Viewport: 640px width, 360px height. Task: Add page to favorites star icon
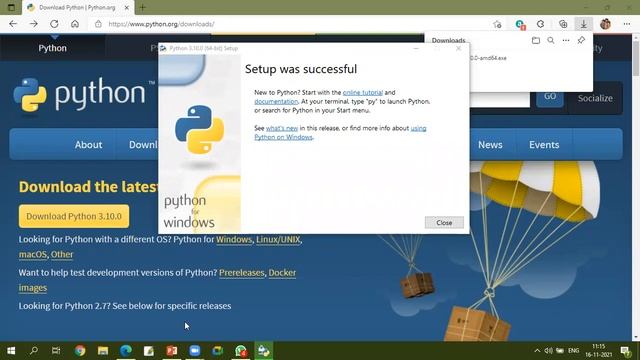(497, 24)
